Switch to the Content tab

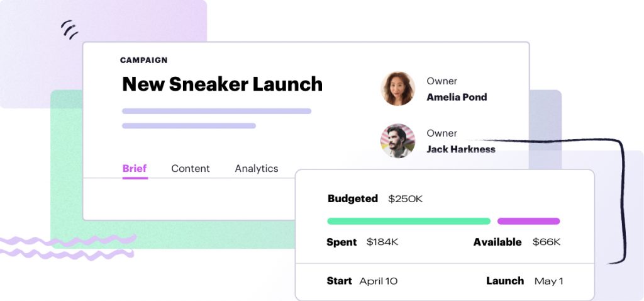[x=191, y=169]
